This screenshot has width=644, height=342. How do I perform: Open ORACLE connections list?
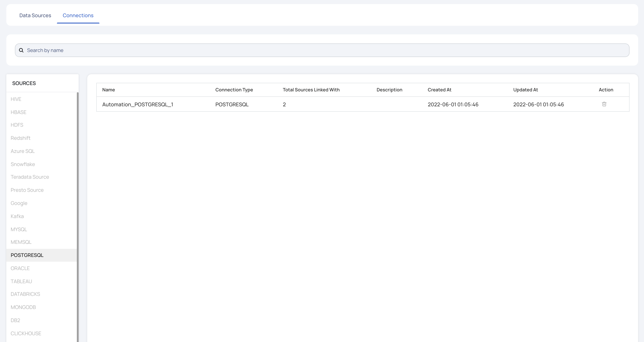point(20,268)
